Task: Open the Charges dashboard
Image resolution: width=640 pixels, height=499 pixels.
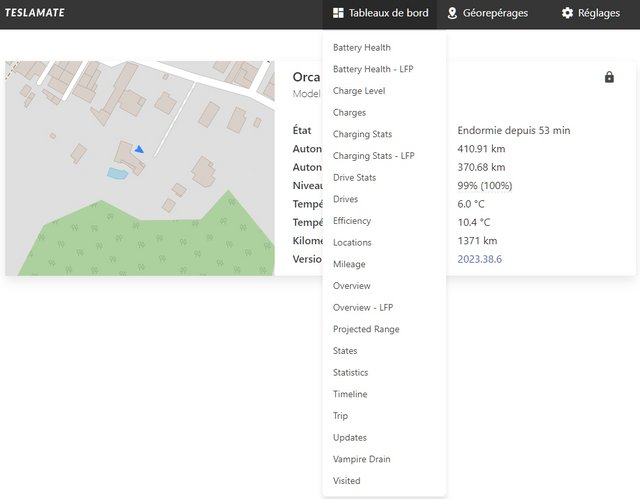Action: pos(349,112)
